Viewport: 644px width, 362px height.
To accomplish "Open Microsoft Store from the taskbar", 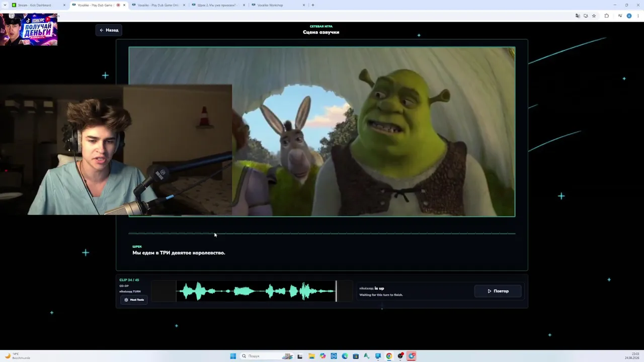I will [356, 356].
